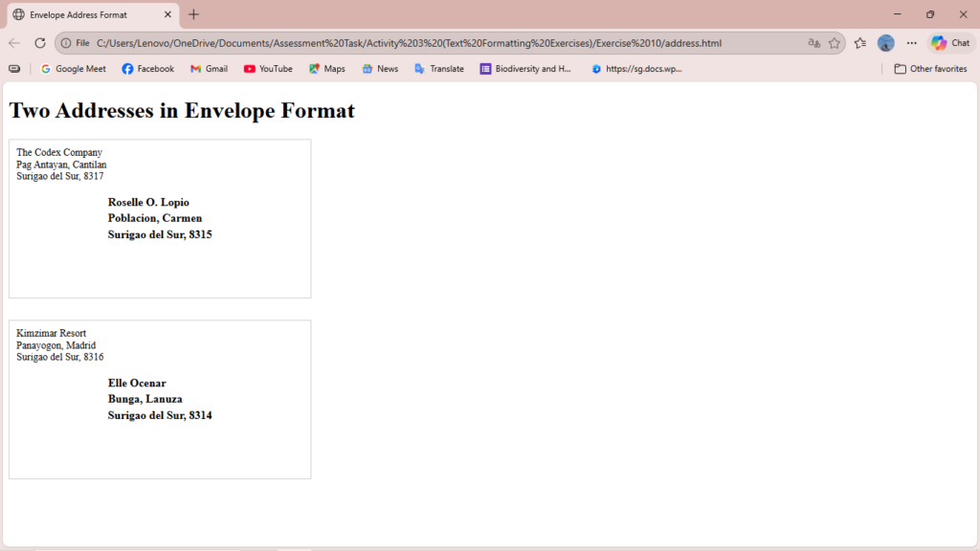Click the browser refresh button
The height and width of the screenshot is (551, 980).
[40, 43]
